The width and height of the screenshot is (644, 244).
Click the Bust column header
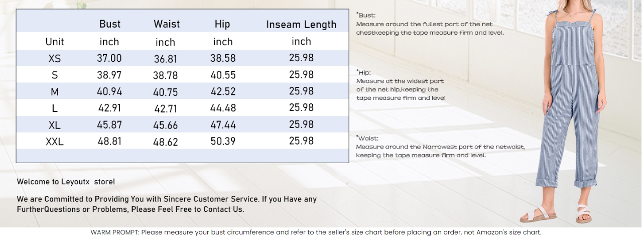tap(109, 24)
